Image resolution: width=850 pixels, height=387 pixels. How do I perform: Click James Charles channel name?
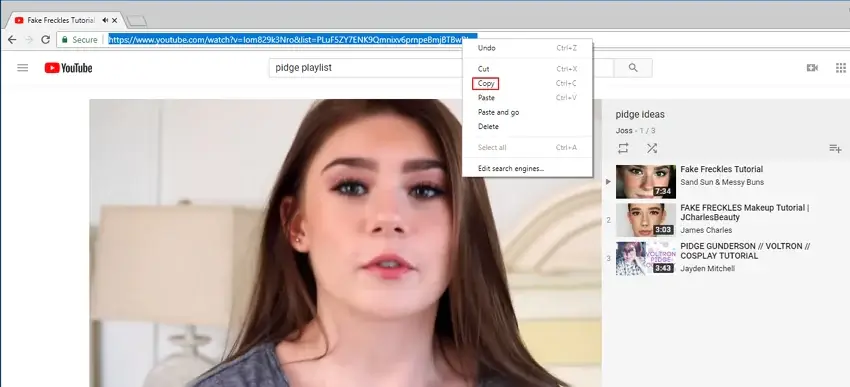706,230
